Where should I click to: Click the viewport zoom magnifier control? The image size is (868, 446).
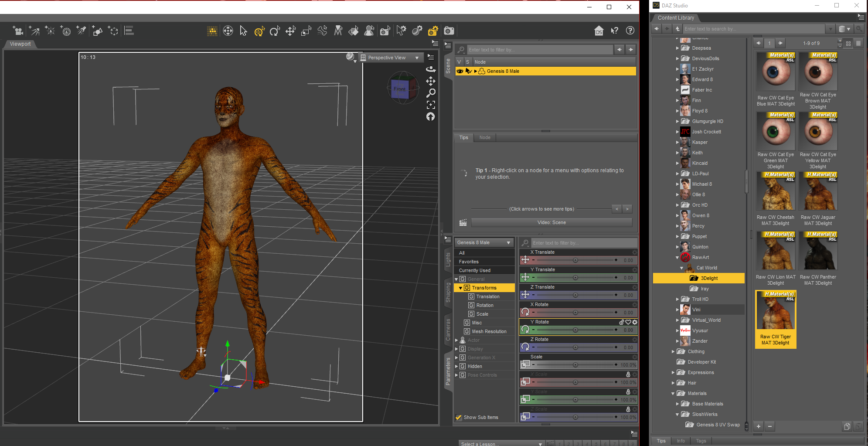[x=431, y=93]
